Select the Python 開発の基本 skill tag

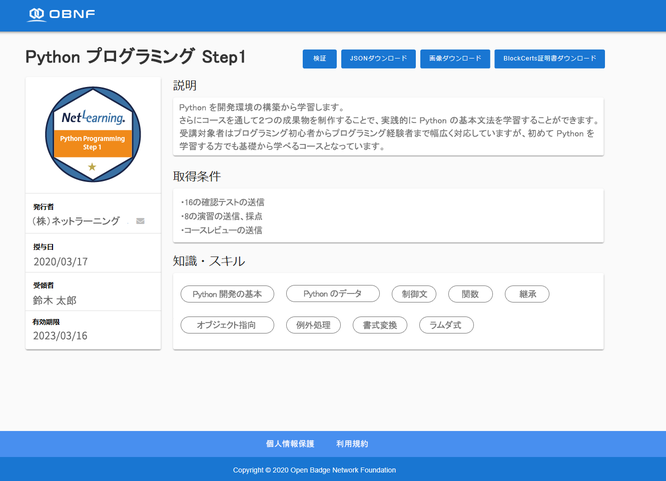227,294
